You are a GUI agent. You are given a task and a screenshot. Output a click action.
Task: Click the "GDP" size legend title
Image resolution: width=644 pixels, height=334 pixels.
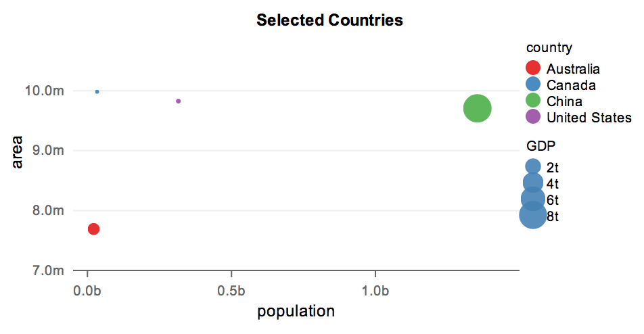click(x=541, y=146)
